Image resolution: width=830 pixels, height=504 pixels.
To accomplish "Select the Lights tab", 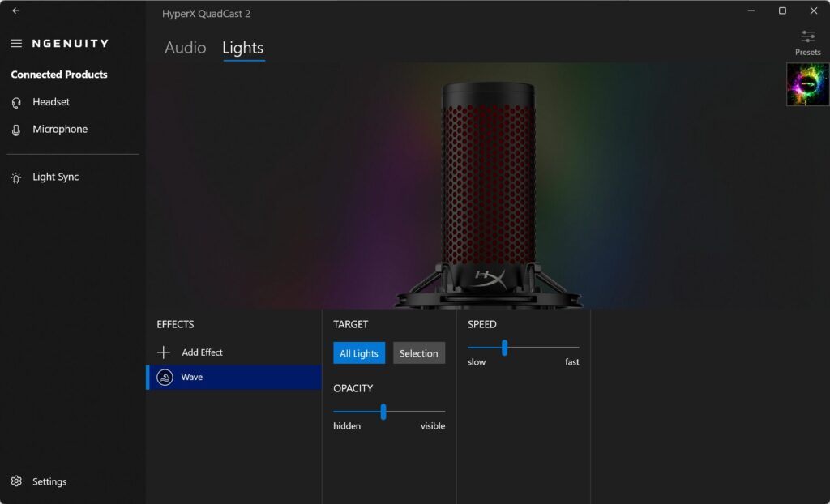I will point(243,48).
